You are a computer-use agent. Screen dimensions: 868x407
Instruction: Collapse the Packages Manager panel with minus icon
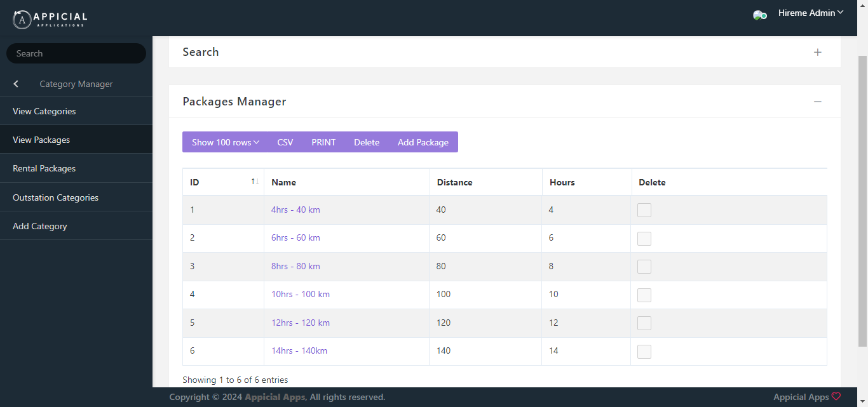tap(818, 102)
